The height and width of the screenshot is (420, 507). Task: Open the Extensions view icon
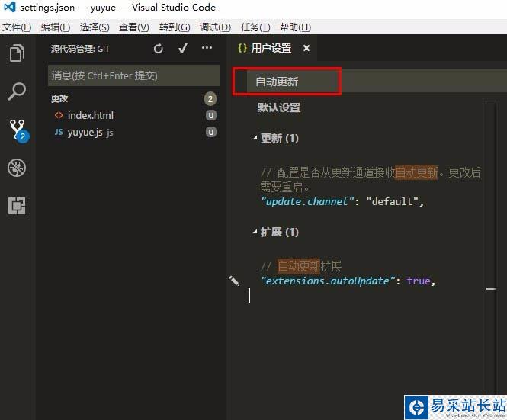click(17, 206)
